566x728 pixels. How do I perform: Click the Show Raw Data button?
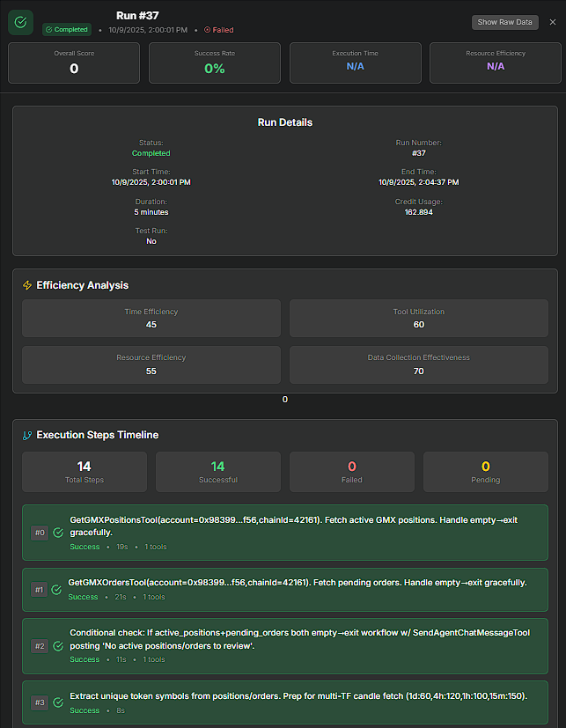504,22
